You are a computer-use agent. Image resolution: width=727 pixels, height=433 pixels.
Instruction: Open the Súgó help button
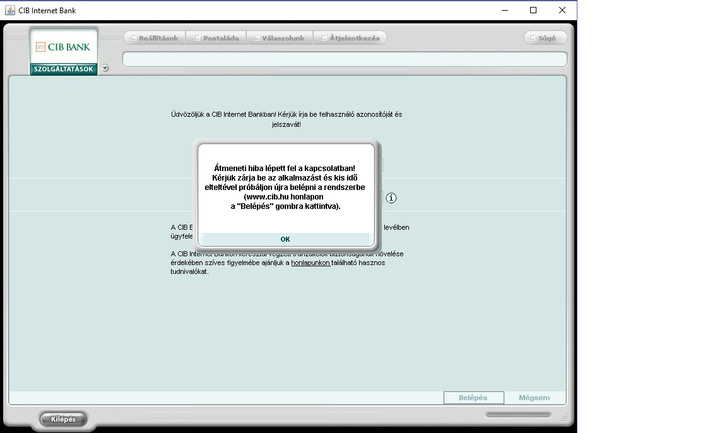545,38
